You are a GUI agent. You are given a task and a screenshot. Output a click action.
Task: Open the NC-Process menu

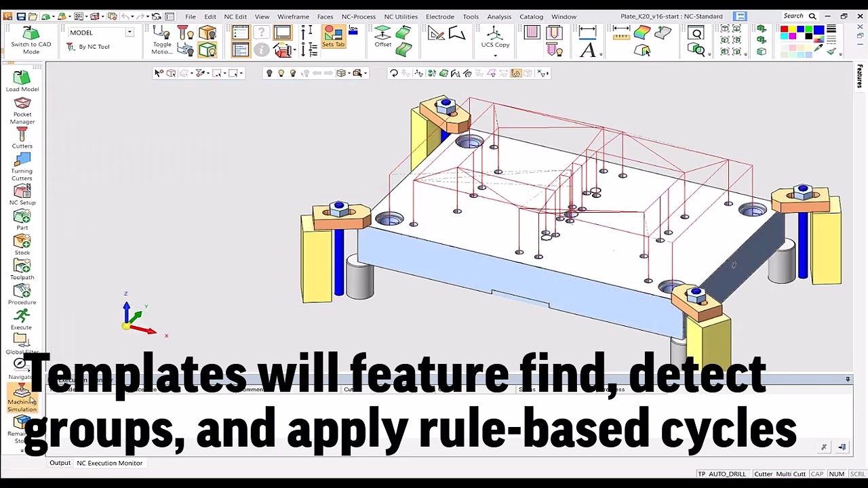[358, 17]
